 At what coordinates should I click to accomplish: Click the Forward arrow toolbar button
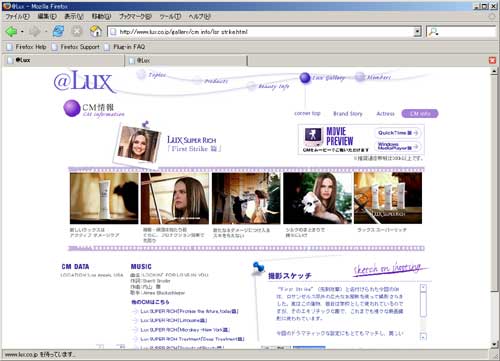click(x=34, y=32)
